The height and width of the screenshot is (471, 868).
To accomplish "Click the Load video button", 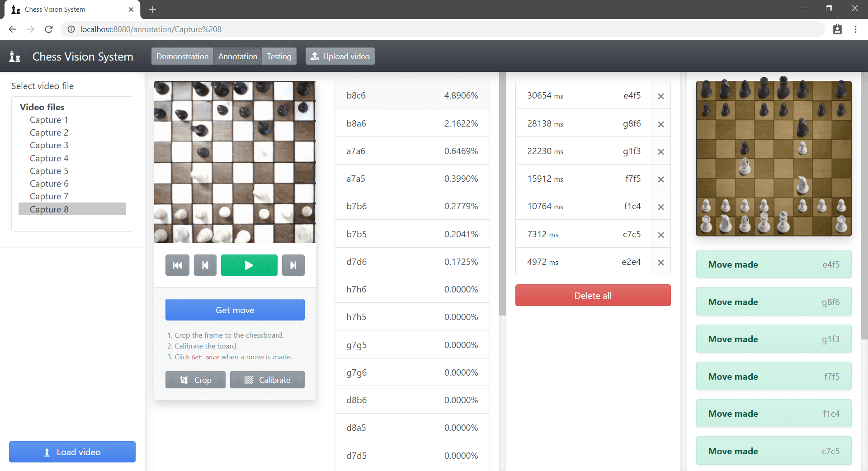I will [x=72, y=452].
